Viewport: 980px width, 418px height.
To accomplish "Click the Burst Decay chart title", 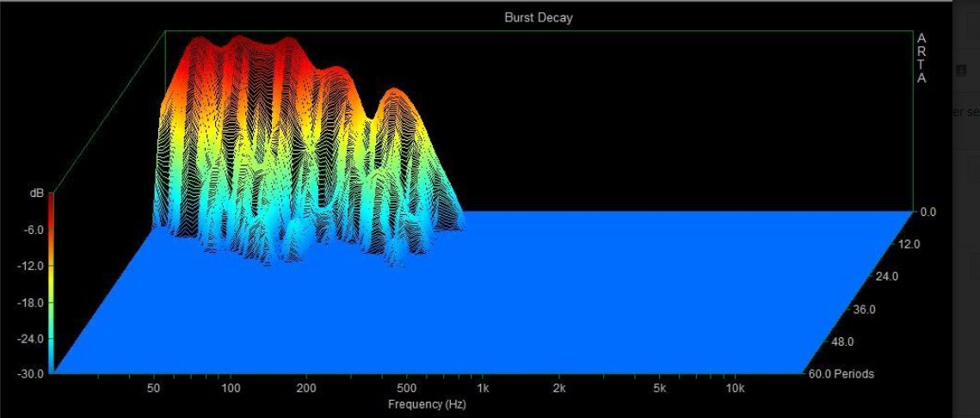I will 538,18.
